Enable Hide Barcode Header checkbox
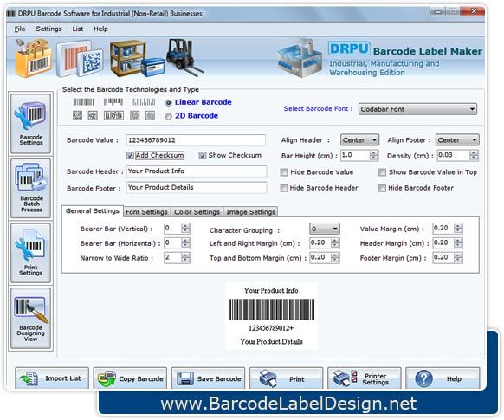This screenshot has height=420, width=504. tap(284, 188)
